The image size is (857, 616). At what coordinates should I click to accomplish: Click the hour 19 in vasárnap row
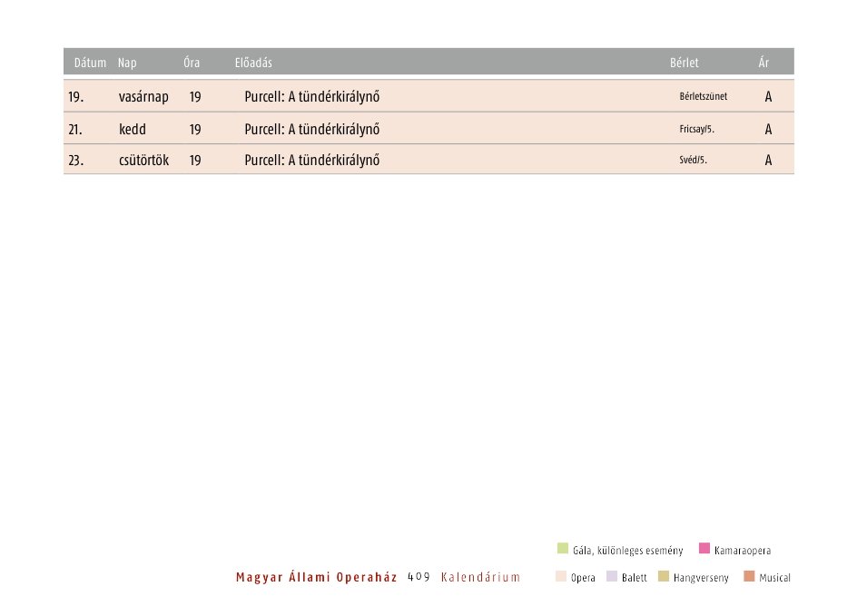[195, 97]
